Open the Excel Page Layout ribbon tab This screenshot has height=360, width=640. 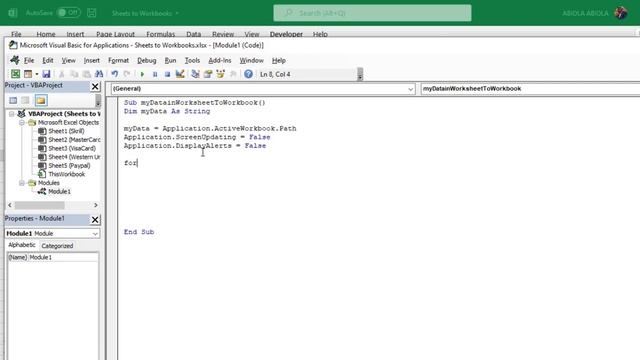click(115, 34)
